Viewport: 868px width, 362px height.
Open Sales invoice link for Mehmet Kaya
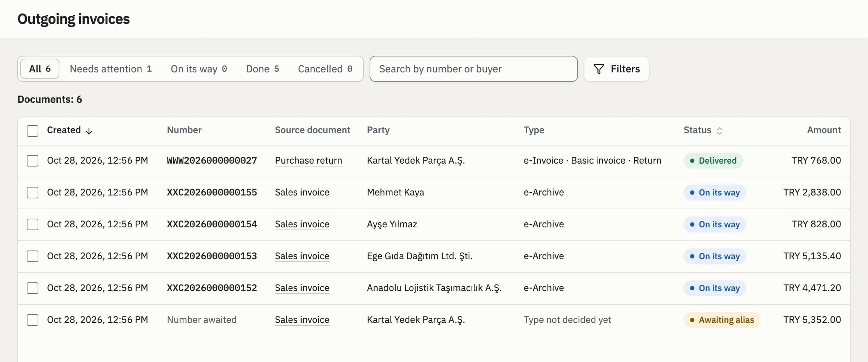302,192
